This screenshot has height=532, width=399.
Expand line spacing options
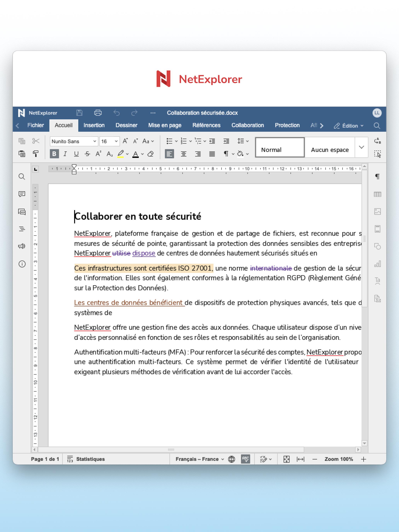tap(247, 141)
